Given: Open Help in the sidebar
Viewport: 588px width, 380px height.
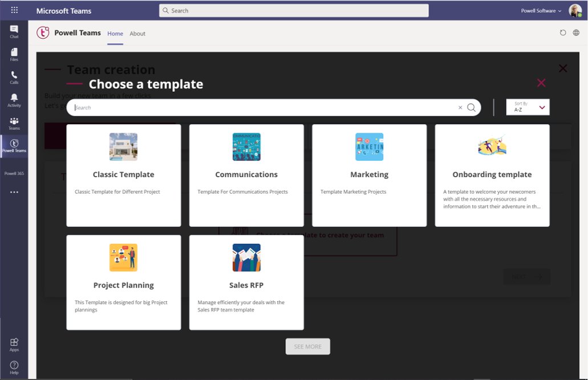Looking at the screenshot, I should (x=14, y=367).
